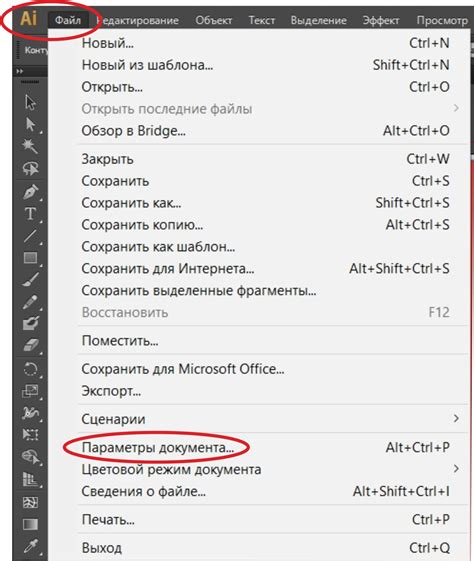Click the Ai application logo
This screenshot has height=561, width=474.
tap(28, 18)
